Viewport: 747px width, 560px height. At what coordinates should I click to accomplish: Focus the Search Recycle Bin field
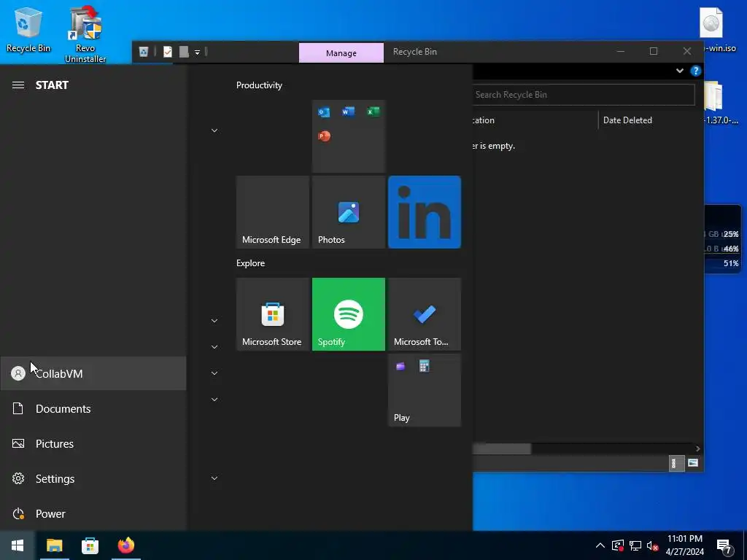(x=584, y=95)
